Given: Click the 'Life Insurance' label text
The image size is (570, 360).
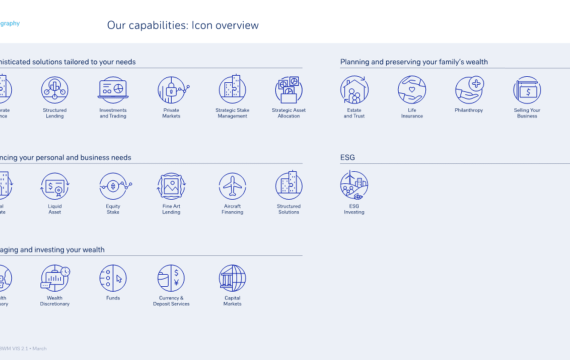Looking at the screenshot, I should coord(412,113).
